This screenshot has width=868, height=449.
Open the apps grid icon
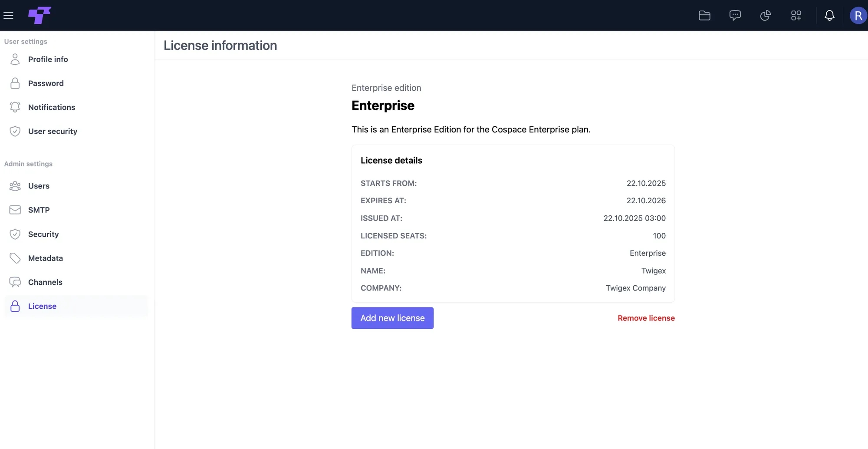click(796, 16)
